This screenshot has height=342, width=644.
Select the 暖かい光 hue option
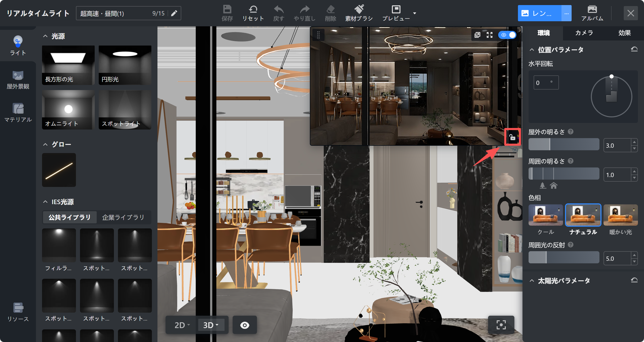620,220
